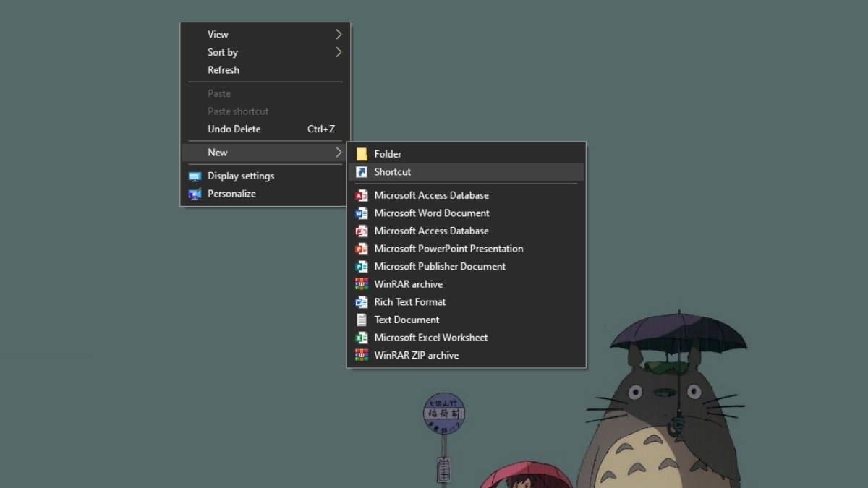Click the yellow Folder icon
The width and height of the screenshot is (868, 488).
point(361,153)
